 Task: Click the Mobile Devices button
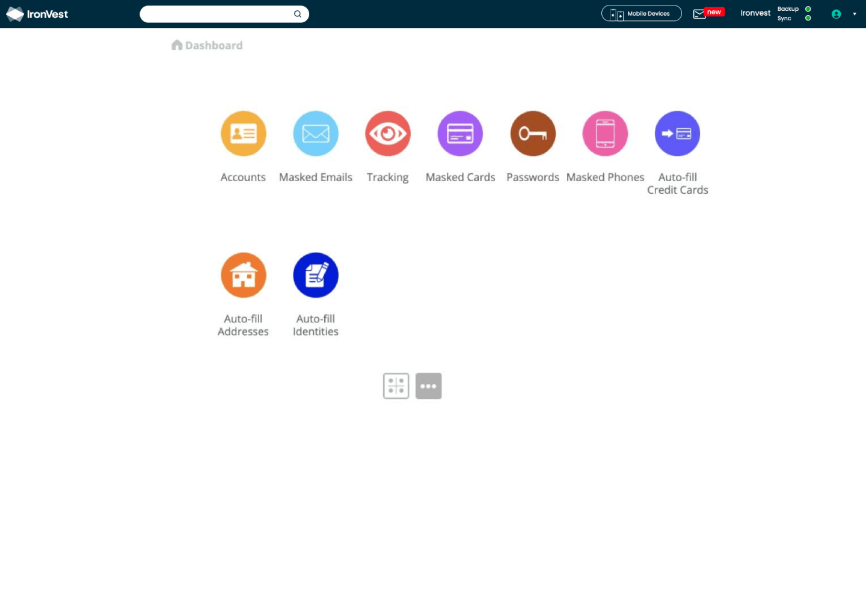tap(642, 13)
